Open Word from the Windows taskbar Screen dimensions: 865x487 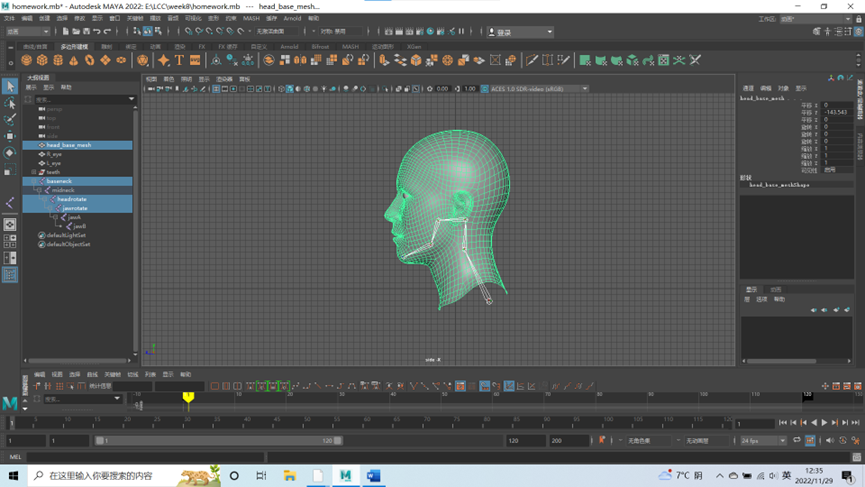(373, 475)
